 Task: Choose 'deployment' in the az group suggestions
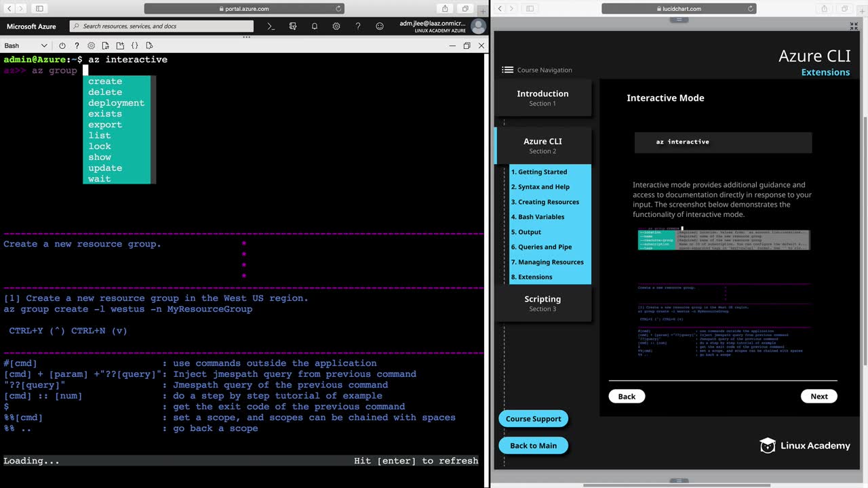[x=116, y=103]
